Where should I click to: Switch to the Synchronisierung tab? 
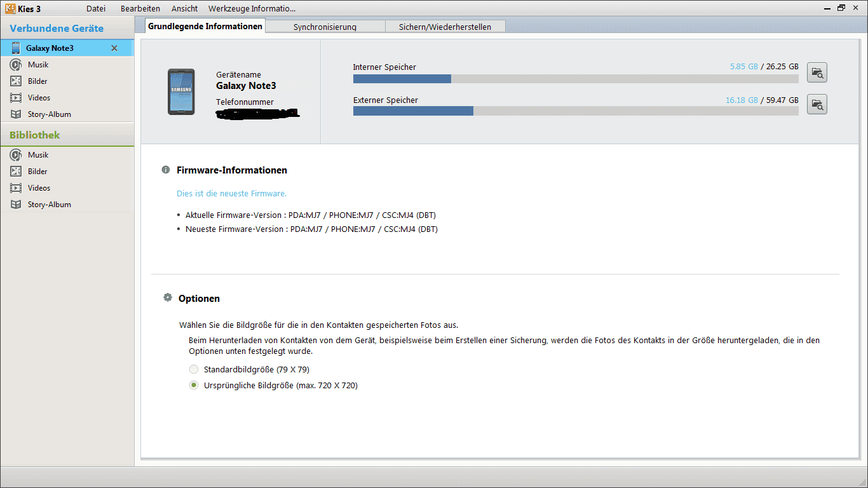coord(325,27)
